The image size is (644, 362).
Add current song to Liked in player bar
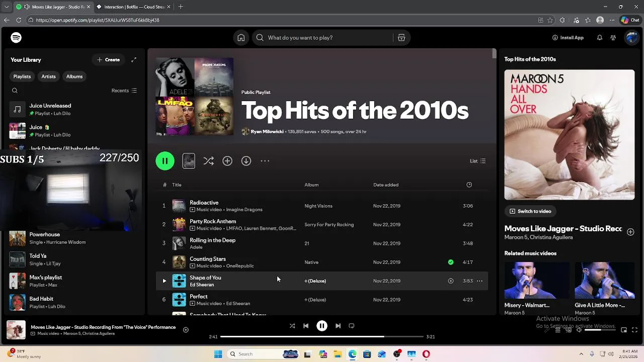click(x=186, y=330)
